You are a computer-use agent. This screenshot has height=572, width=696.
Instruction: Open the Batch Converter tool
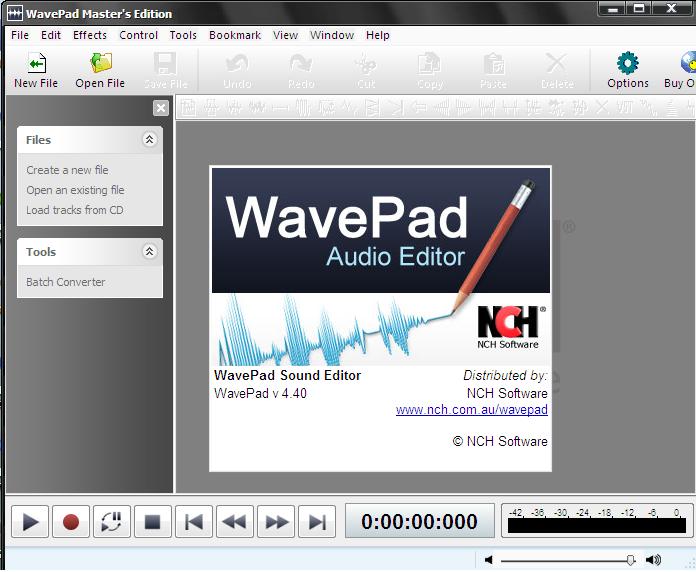pyautogui.click(x=66, y=282)
